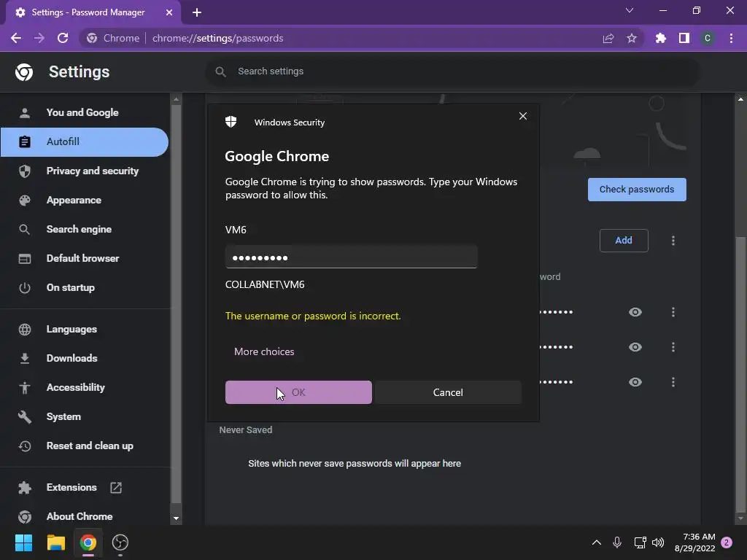The height and width of the screenshot is (560, 747).
Task: Share this page using the share icon
Action: click(608, 38)
